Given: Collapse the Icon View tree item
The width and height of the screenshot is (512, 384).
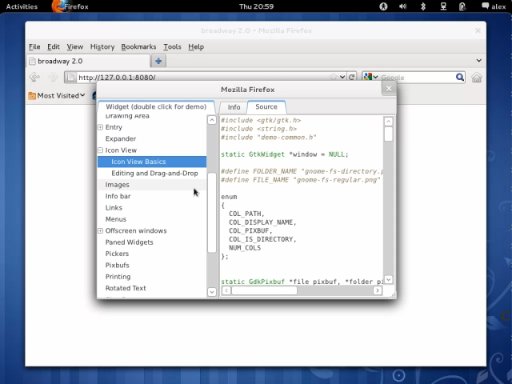Looking at the screenshot, I should [100, 150].
